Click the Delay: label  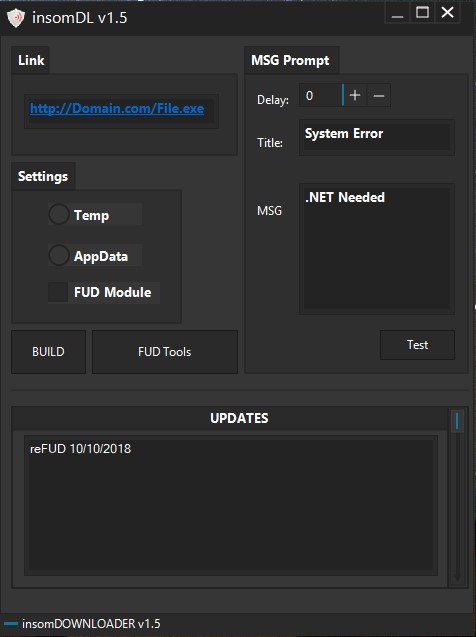click(x=273, y=100)
